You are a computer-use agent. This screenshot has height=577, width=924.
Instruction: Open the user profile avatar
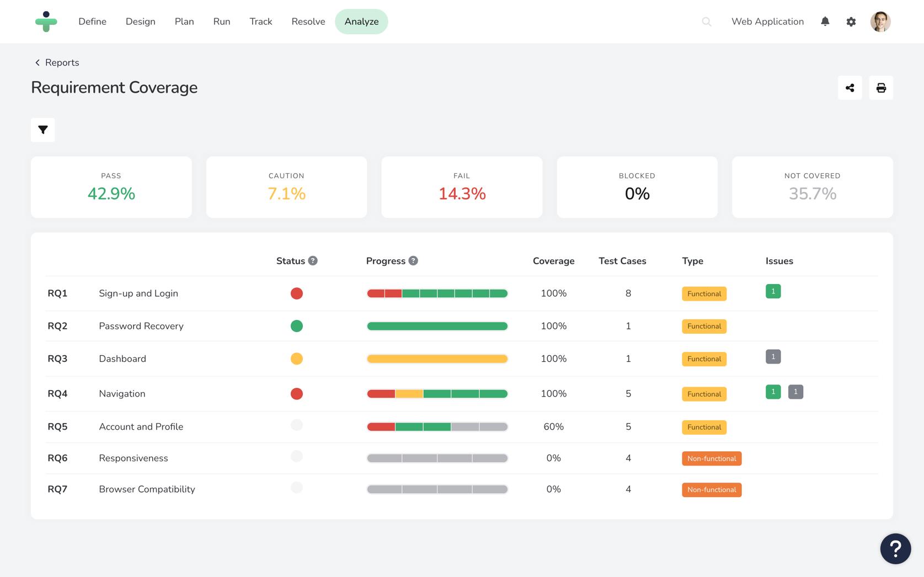point(880,22)
